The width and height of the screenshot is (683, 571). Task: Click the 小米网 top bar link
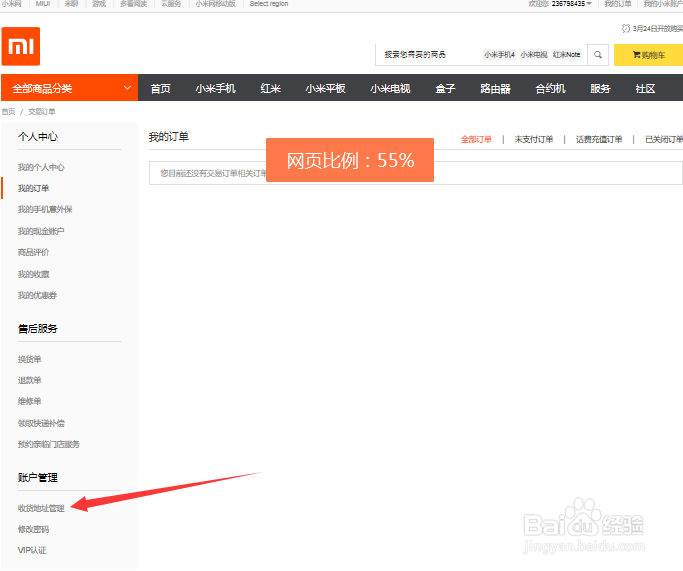tap(11, 3)
